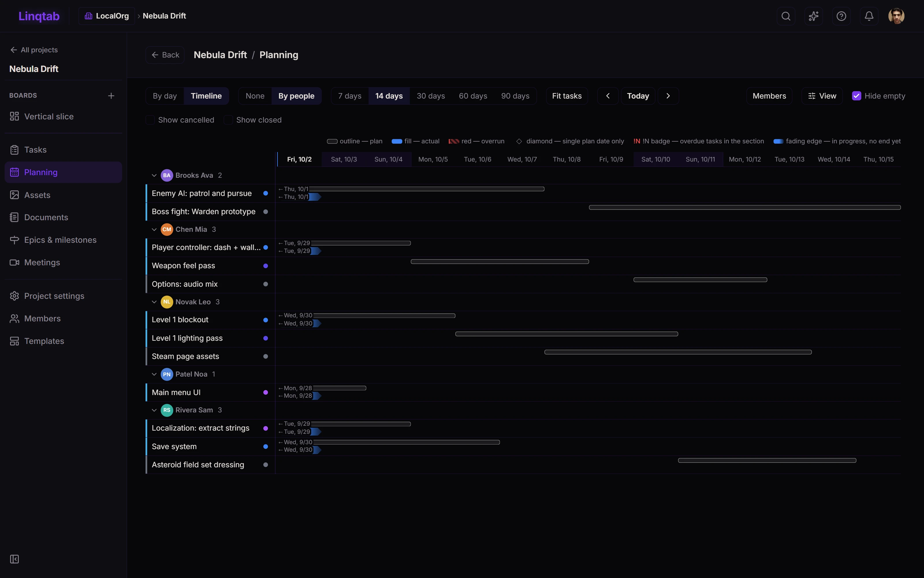Open Templates in sidebar
The width and height of the screenshot is (924, 578).
click(64, 341)
